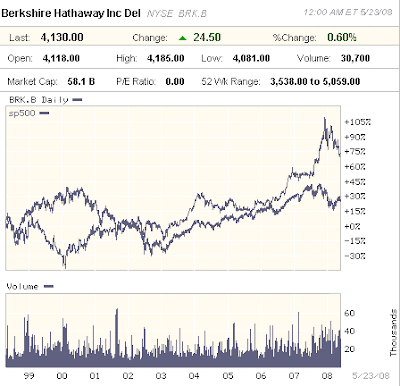Click the 01 year marker

pyautogui.click(x=95, y=376)
